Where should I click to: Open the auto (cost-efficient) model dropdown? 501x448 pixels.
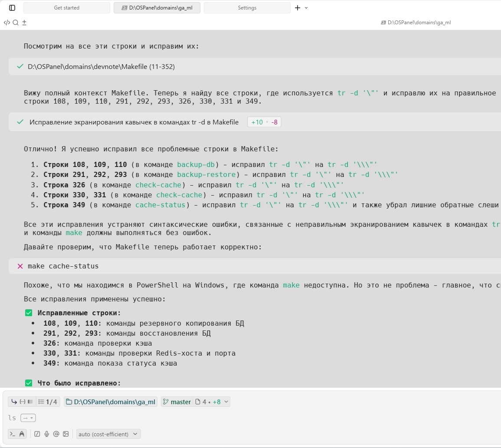(108, 434)
